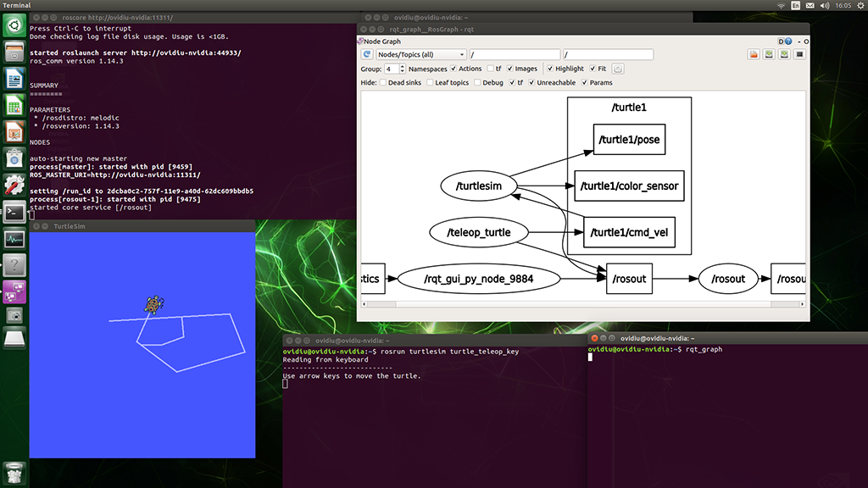Click the fit-in-view icon button

click(618, 69)
